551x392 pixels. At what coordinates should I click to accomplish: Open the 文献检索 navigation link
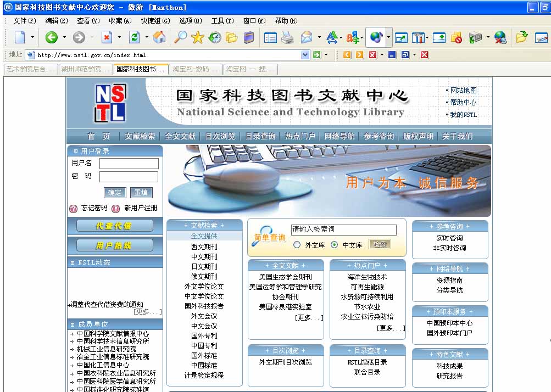pyautogui.click(x=140, y=136)
